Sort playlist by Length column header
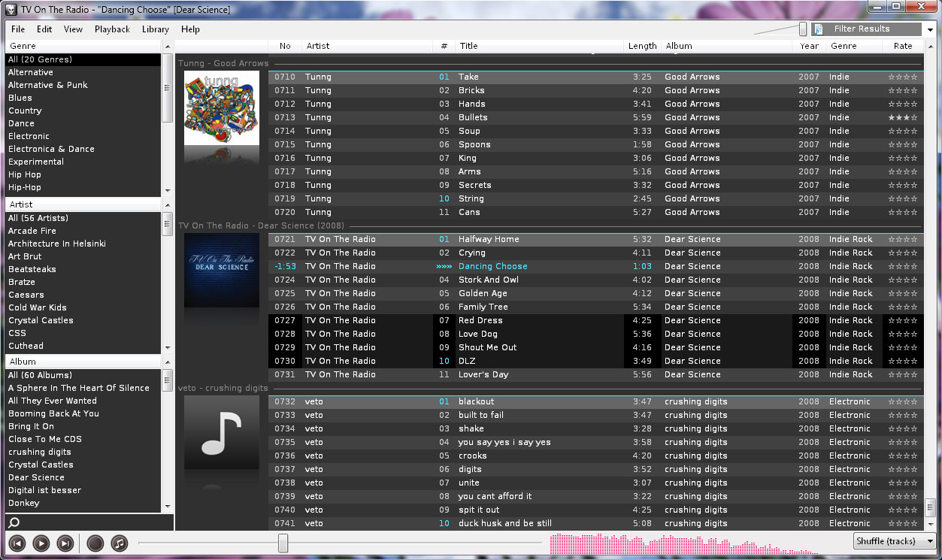The image size is (942, 560). [643, 46]
